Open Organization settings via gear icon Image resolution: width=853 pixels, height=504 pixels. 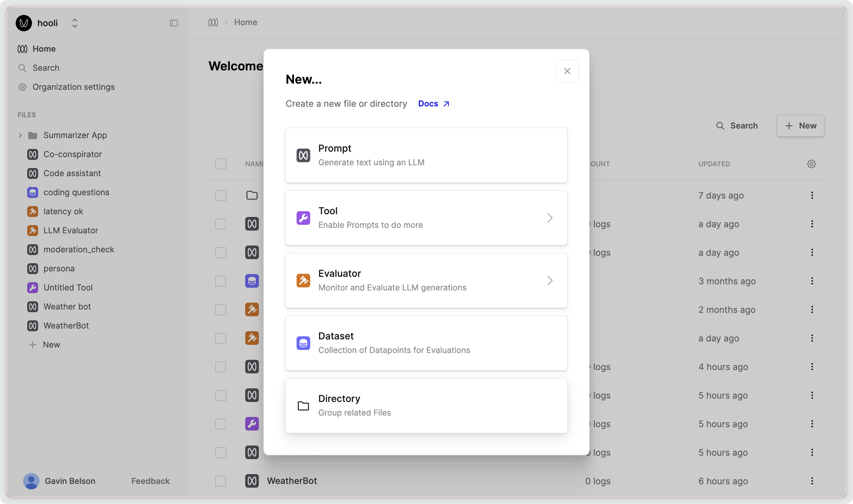pyautogui.click(x=22, y=87)
